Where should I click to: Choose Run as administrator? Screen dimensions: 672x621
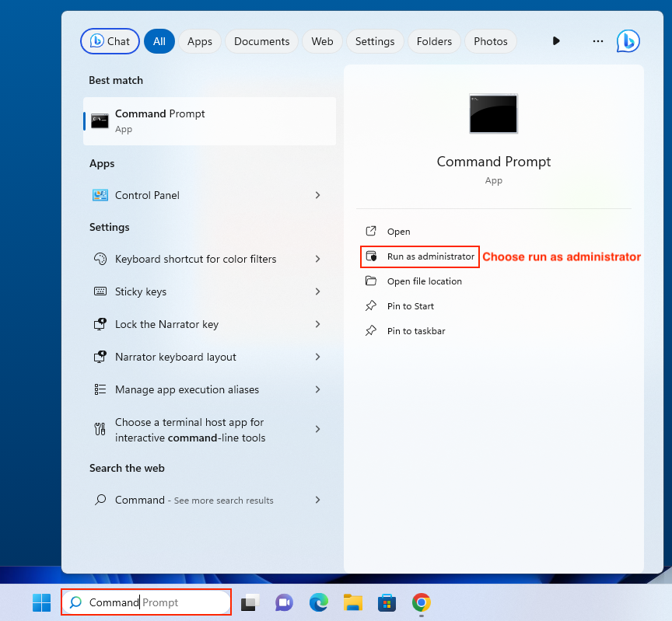pyautogui.click(x=430, y=256)
